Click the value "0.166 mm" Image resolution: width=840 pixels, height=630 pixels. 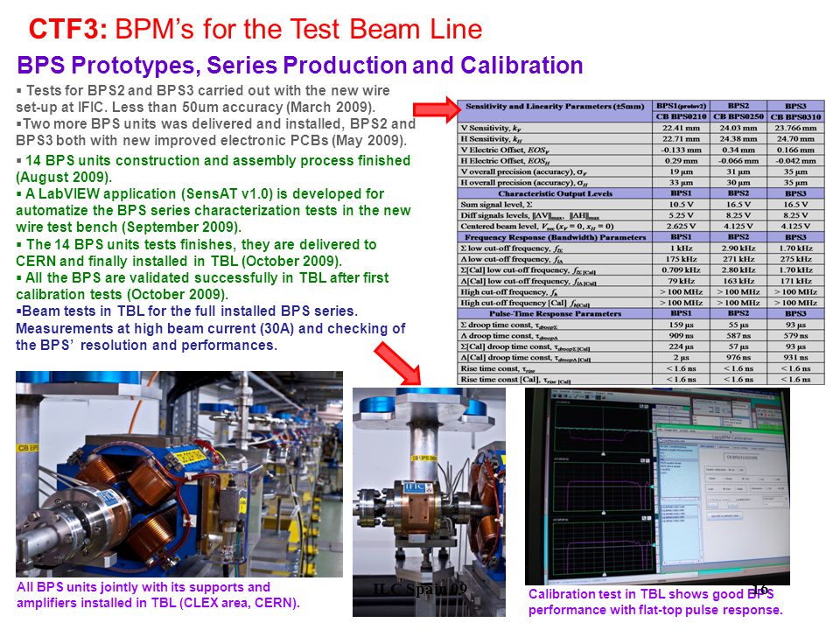coord(795,150)
